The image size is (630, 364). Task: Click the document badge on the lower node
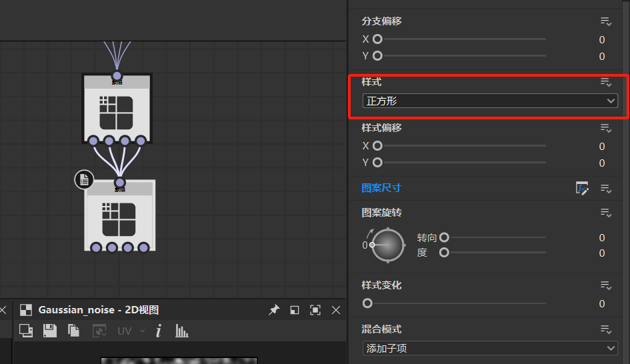pos(84,179)
